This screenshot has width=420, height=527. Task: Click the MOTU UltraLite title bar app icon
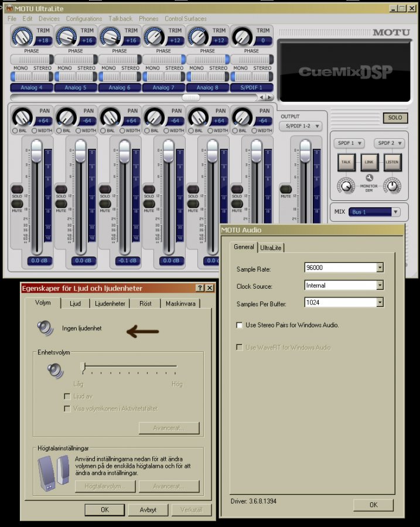[x=9, y=8]
